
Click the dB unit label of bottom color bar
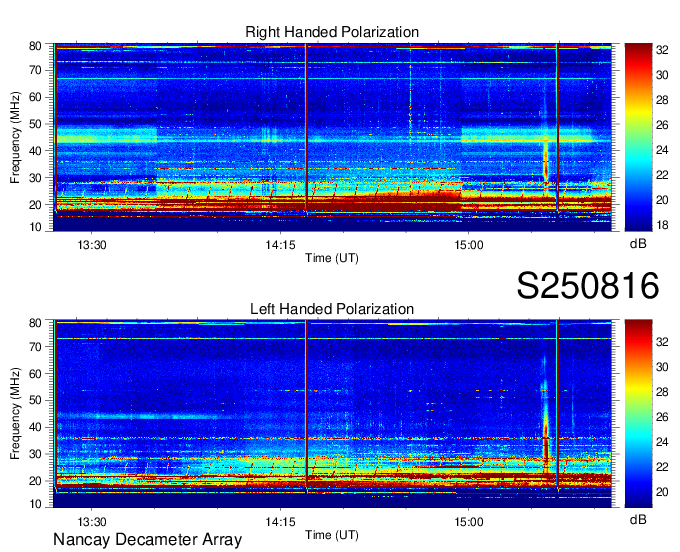coord(638,520)
